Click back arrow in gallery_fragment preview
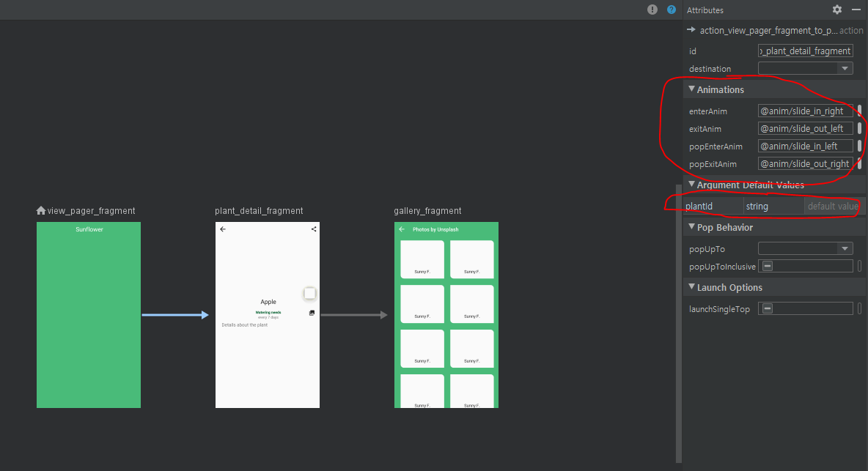Image resolution: width=868 pixels, height=471 pixels. pos(402,229)
